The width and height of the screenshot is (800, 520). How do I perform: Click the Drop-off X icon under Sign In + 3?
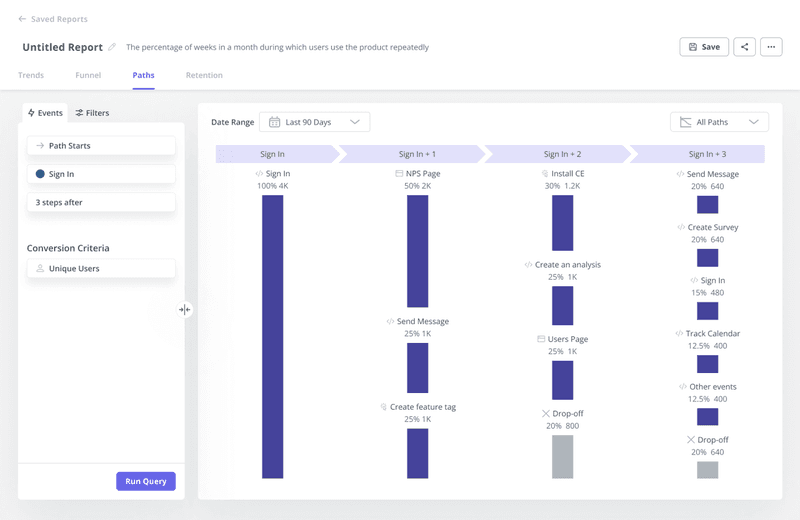[x=690, y=440]
